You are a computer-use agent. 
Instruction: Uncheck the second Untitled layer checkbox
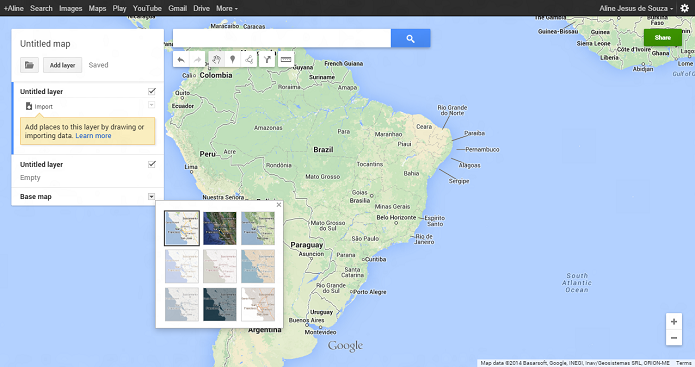click(152, 164)
